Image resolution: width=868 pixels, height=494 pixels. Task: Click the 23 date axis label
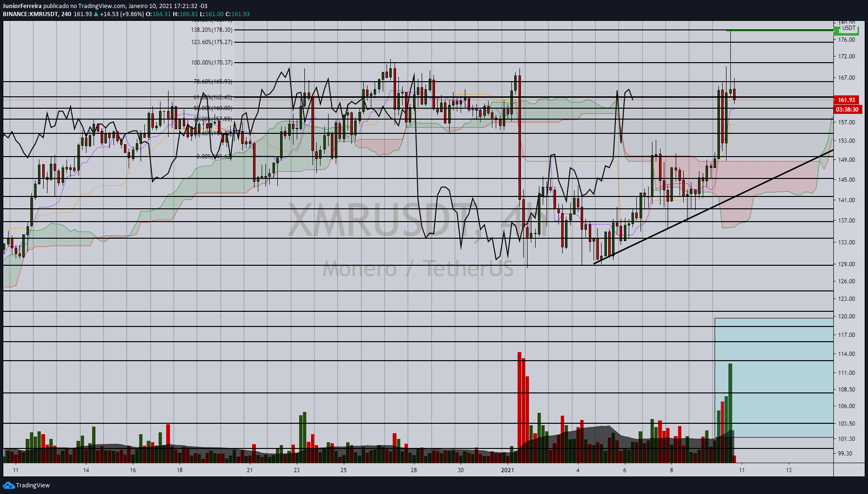[297, 470]
